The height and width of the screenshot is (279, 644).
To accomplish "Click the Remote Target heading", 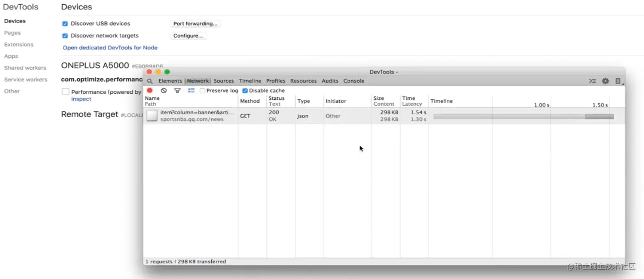I will (x=89, y=114).
